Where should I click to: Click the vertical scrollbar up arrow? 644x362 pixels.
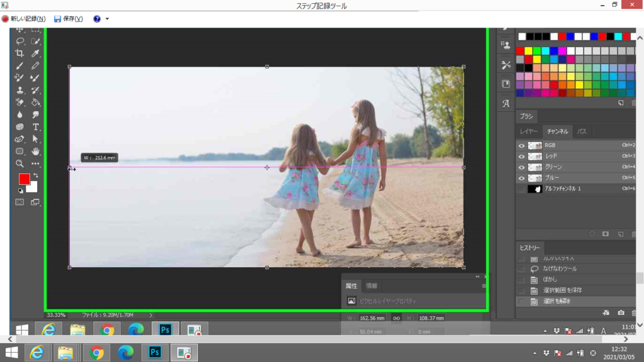point(640,38)
